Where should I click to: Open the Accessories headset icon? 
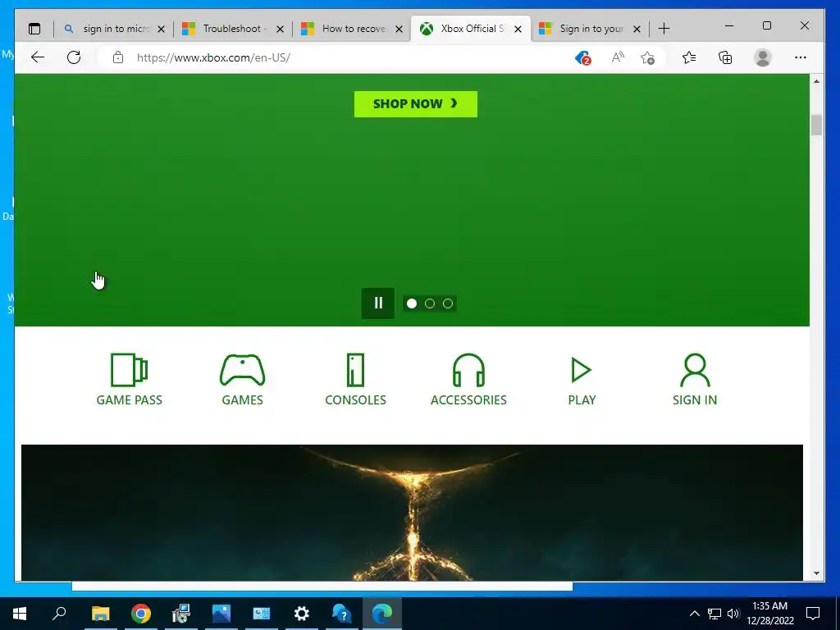pyautogui.click(x=468, y=370)
